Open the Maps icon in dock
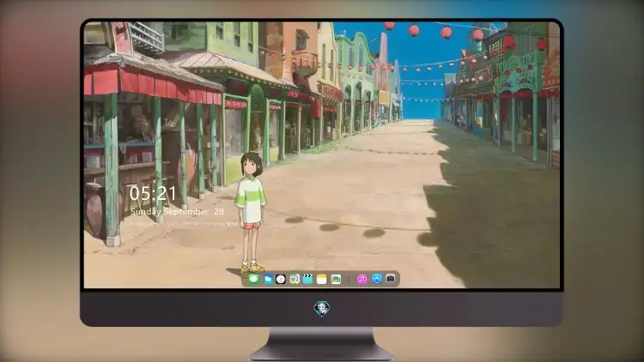The image size is (644, 362). point(294,279)
